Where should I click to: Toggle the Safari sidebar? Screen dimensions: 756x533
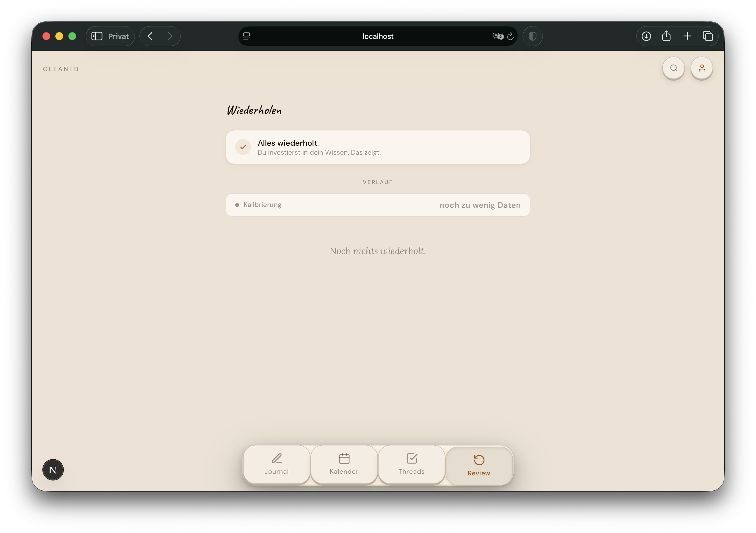click(97, 36)
